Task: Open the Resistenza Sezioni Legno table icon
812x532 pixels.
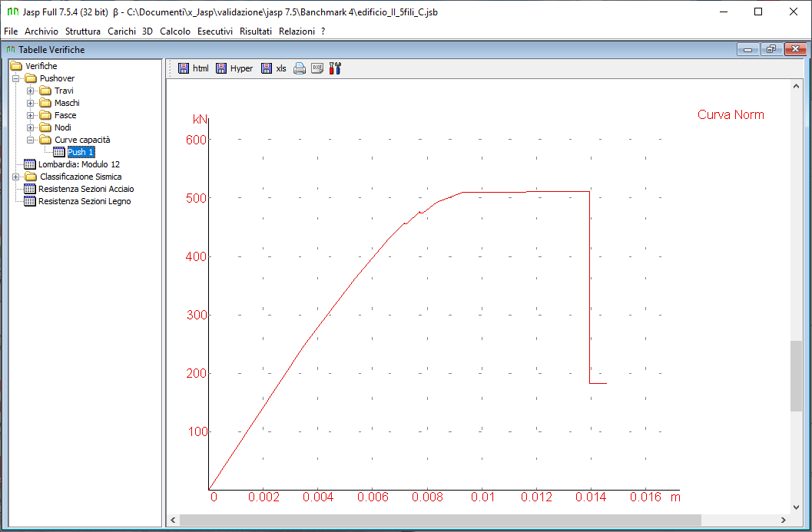Action: click(30, 201)
